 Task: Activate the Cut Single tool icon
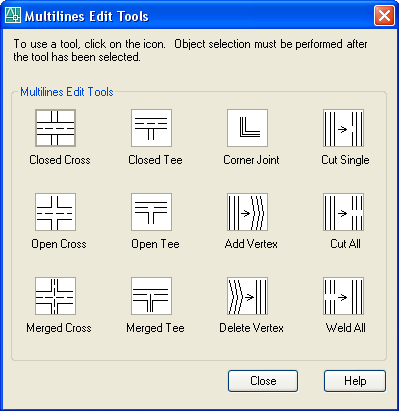coord(343,128)
